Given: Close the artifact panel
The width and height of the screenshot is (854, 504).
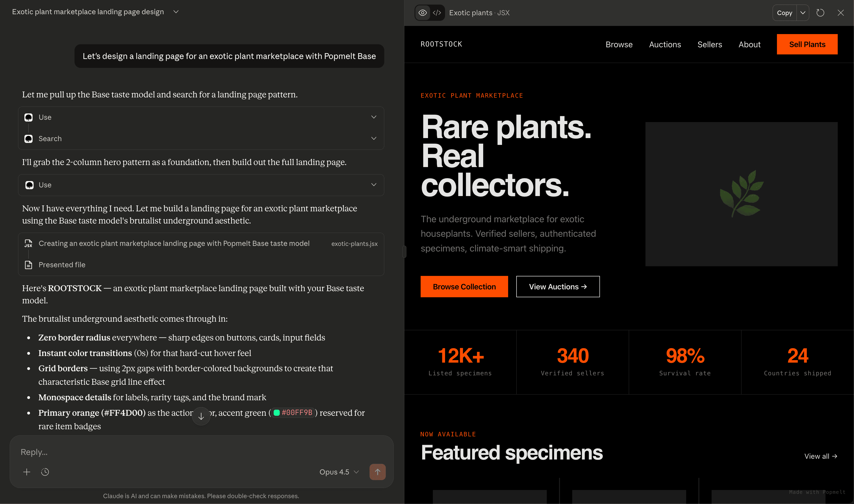Looking at the screenshot, I should 841,13.
